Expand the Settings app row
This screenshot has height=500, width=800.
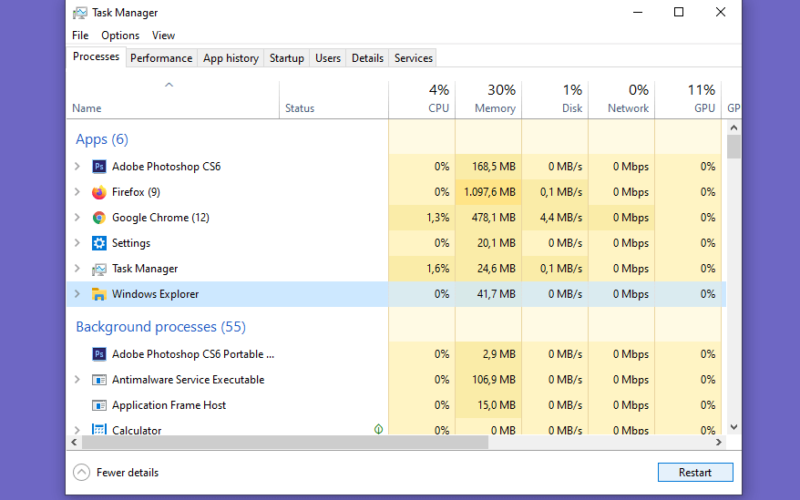[x=77, y=243]
